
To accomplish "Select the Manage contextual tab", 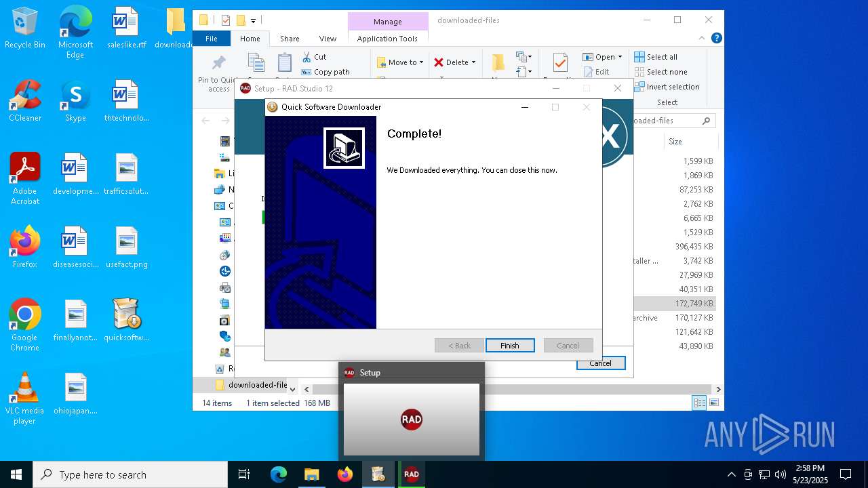I will [x=388, y=22].
